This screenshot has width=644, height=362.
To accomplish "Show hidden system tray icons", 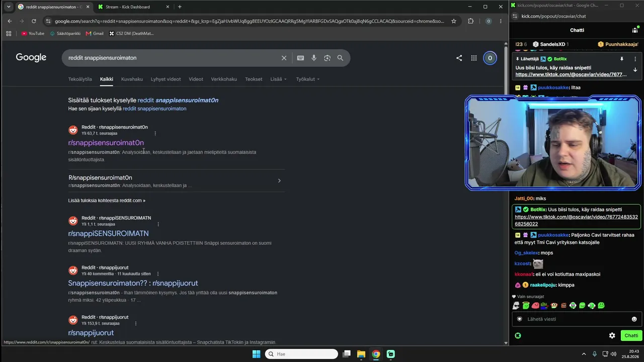I will click(x=584, y=354).
